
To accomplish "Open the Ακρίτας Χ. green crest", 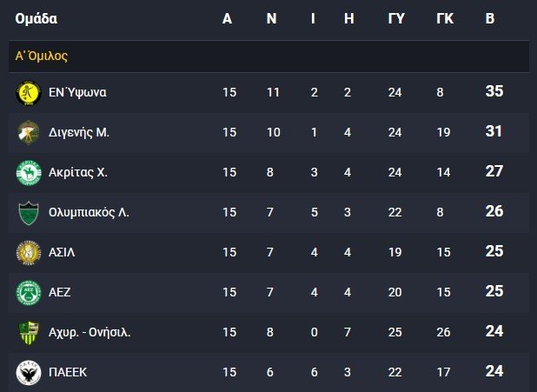I will click(x=29, y=173).
